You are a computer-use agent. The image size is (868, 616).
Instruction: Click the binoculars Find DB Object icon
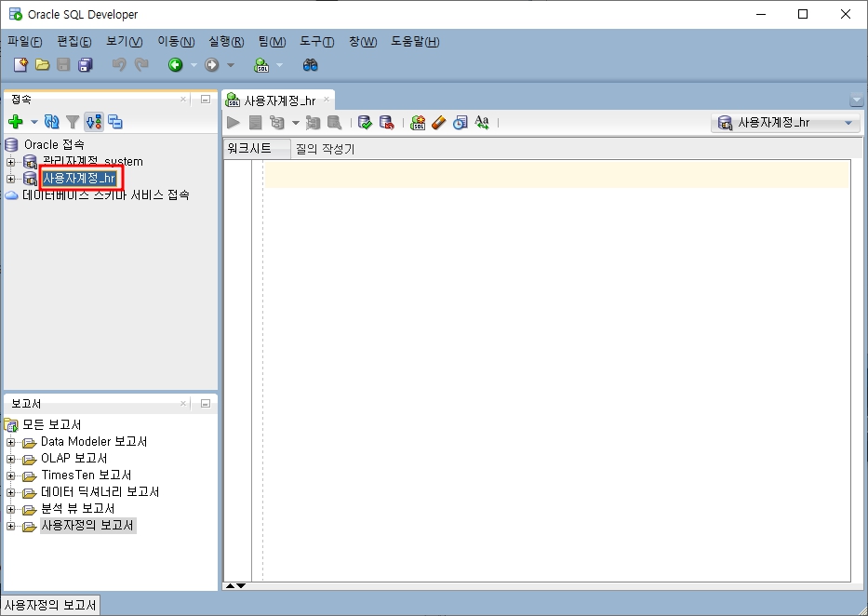click(310, 65)
